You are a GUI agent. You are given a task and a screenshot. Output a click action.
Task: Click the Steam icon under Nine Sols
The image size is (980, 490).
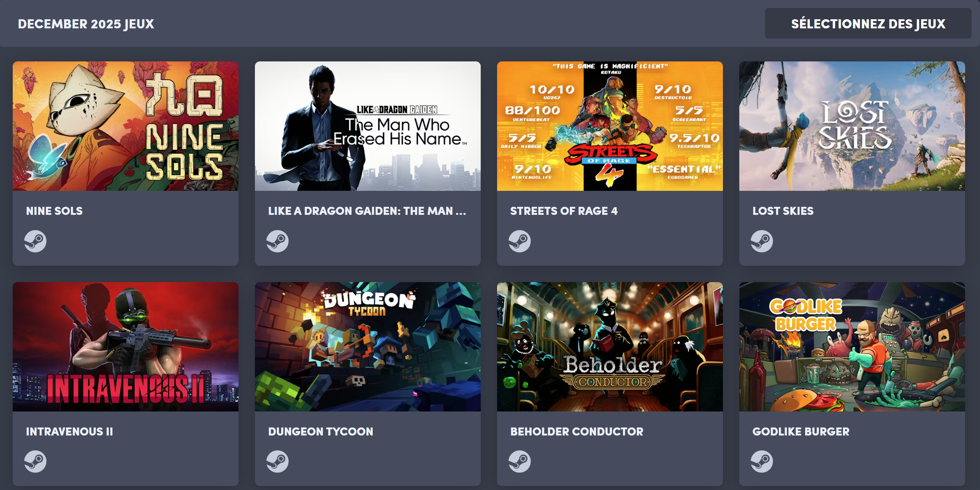tap(35, 241)
